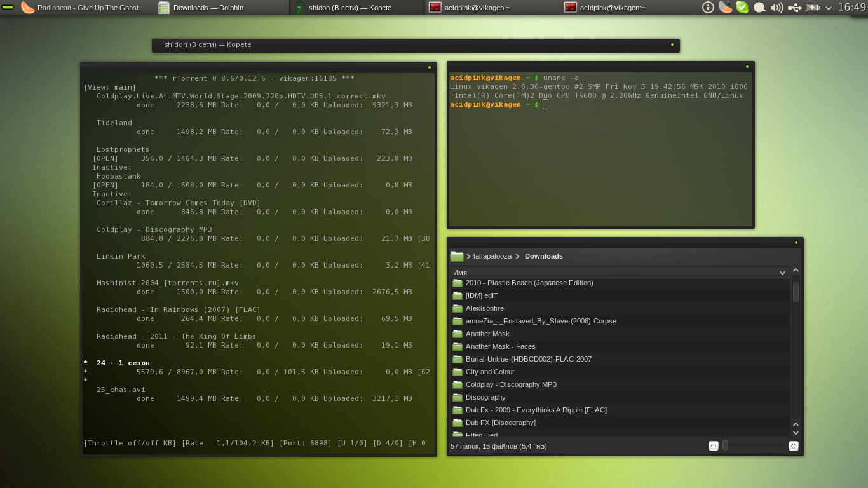Go to the lallapalooza breadcrumb folder

tap(492, 256)
